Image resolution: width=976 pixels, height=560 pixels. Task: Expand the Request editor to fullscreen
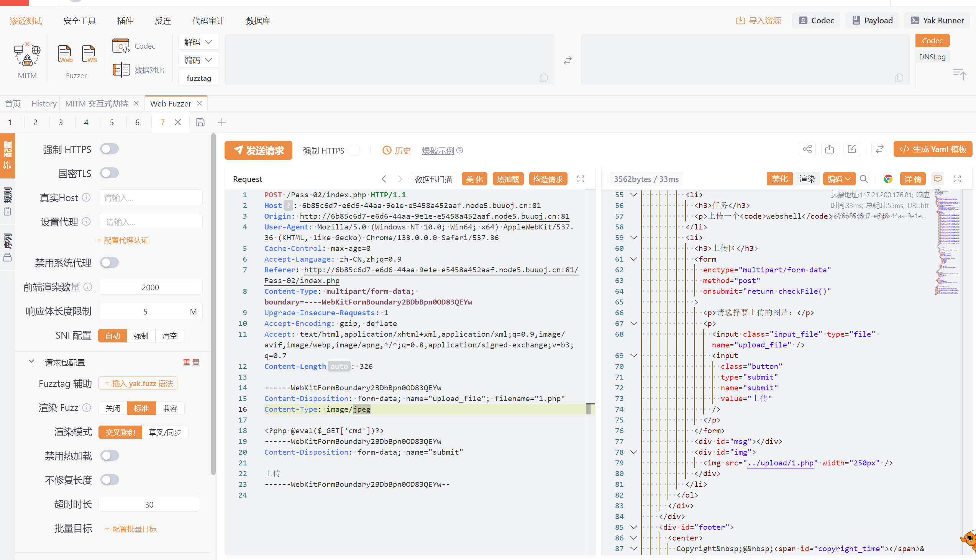[x=581, y=179]
